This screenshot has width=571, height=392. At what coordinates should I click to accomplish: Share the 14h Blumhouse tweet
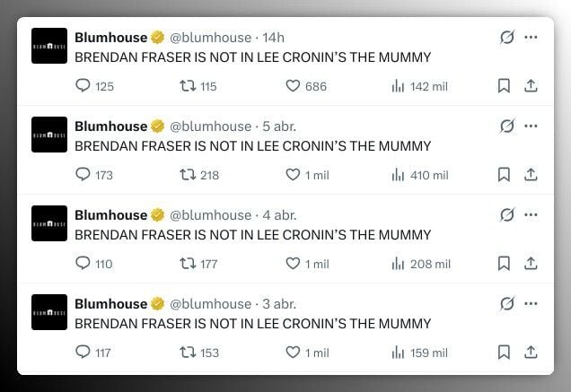tap(531, 86)
